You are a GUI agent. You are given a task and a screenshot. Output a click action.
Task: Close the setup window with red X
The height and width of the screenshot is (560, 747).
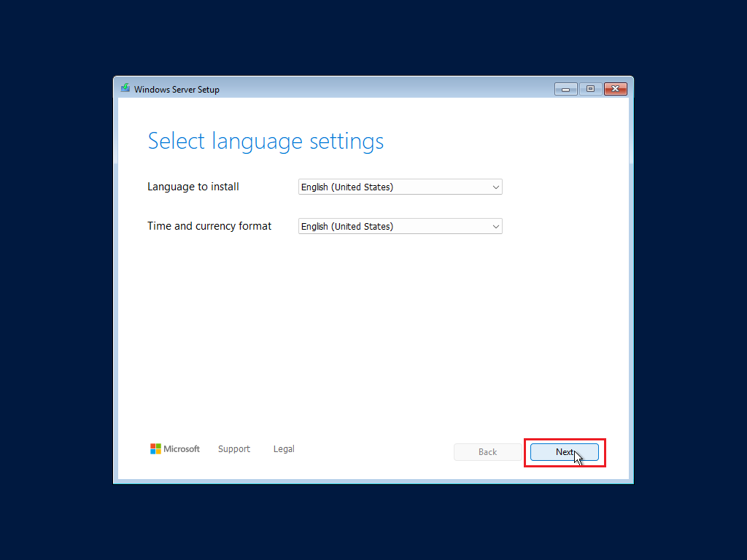616,89
